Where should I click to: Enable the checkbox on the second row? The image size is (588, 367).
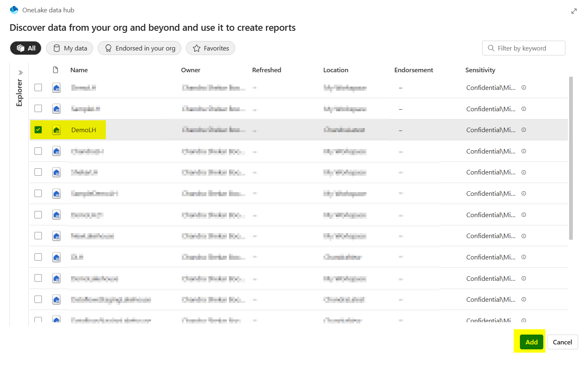click(38, 108)
